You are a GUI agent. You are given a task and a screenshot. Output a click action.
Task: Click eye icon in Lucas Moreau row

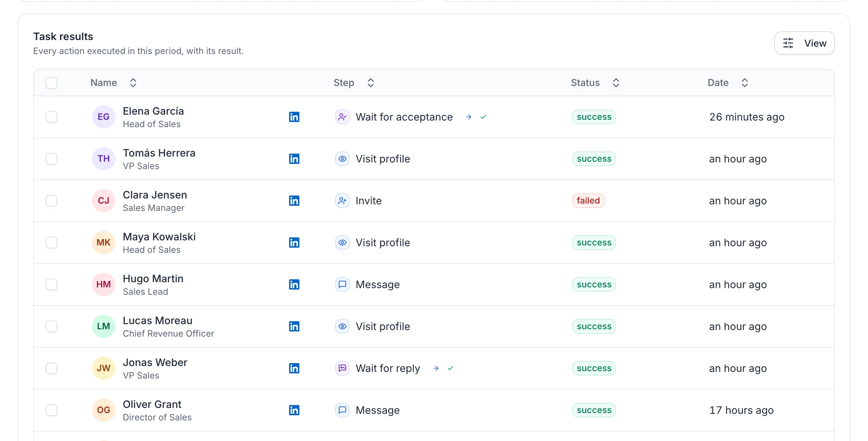tap(342, 326)
